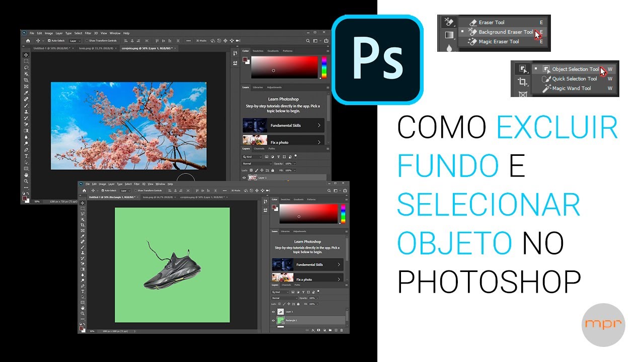The image size is (644, 362).
Task: Click hue slider strip in cherry blossom window
Action: [324, 66]
